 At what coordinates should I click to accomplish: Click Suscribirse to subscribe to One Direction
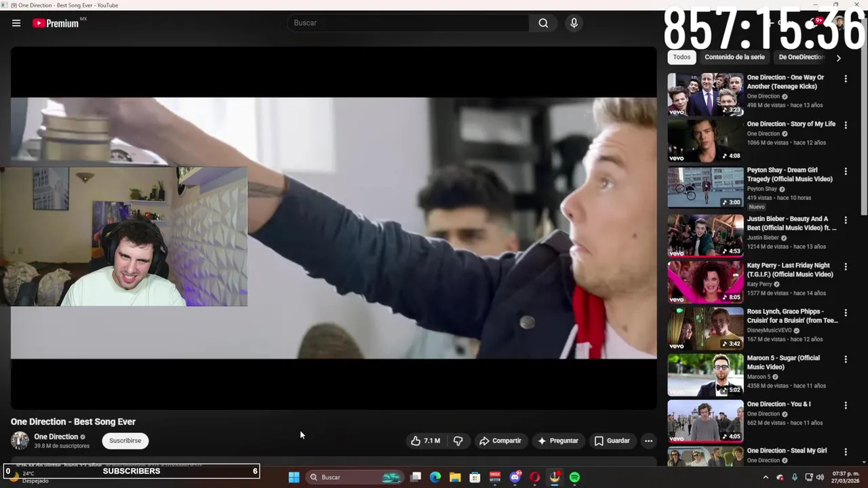(x=125, y=441)
